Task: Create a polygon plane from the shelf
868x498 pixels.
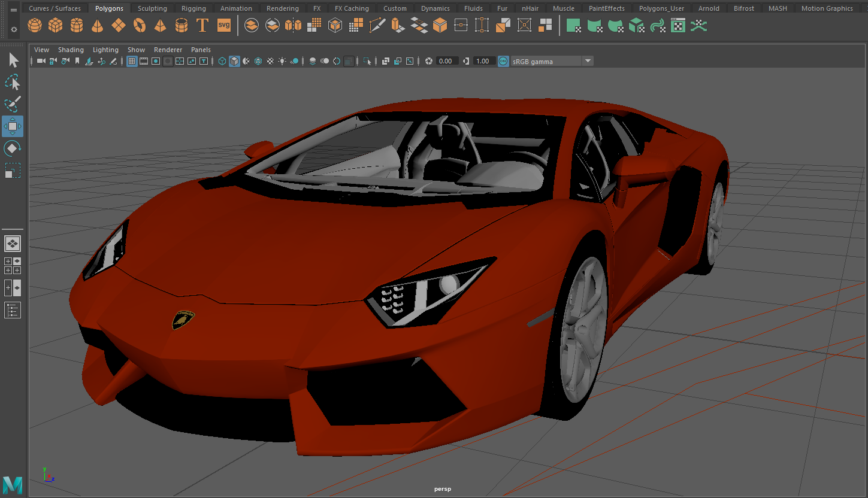Action: coord(119,26)
